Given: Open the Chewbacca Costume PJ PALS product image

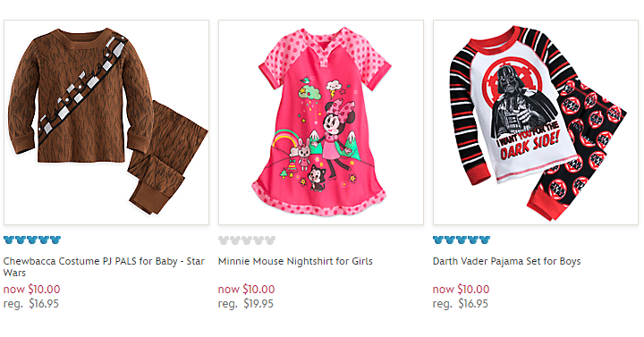Looking at the screenshot, I should (x=106, y=122).
